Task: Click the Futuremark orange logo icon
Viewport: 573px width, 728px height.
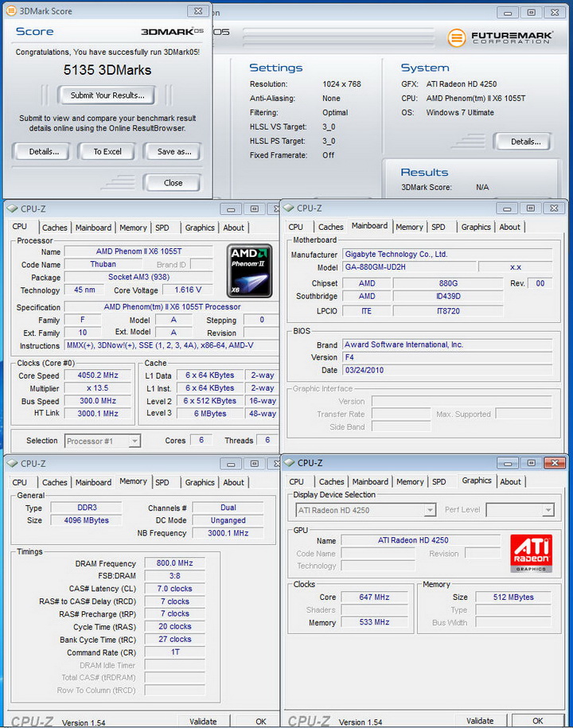Action: tap(457, 37)
